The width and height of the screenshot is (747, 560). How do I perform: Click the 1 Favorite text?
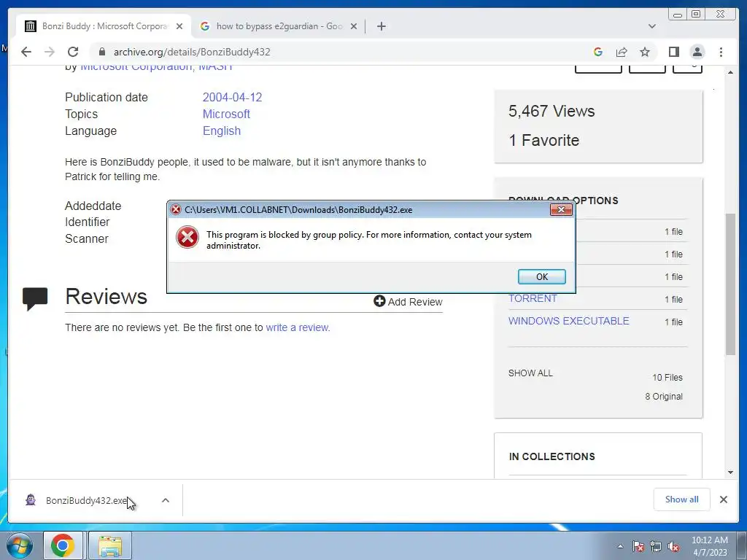(543, 141)
